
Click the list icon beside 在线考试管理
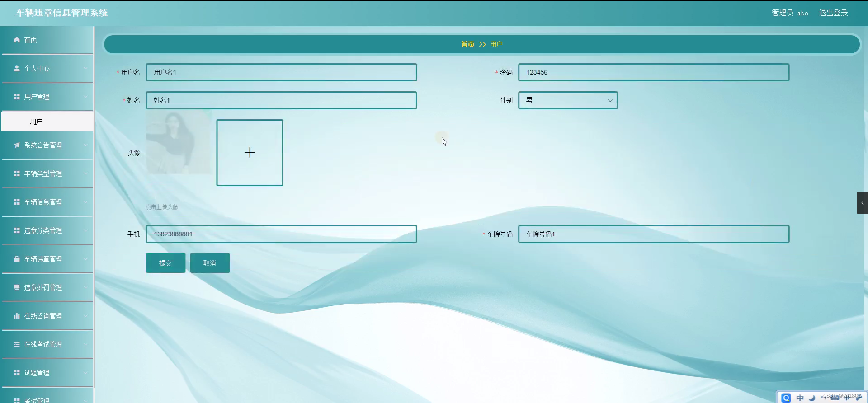point(17,344)
